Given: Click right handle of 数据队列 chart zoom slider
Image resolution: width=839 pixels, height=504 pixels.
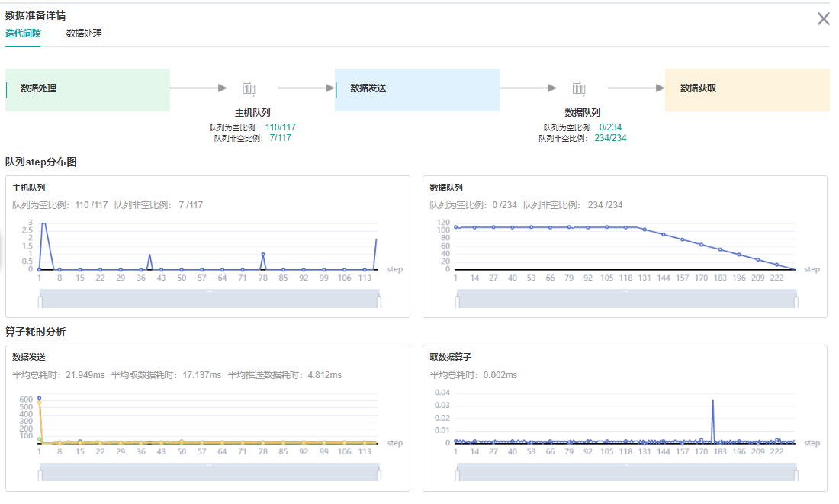Looking at the screenshot, I should [x=796, y=302].
